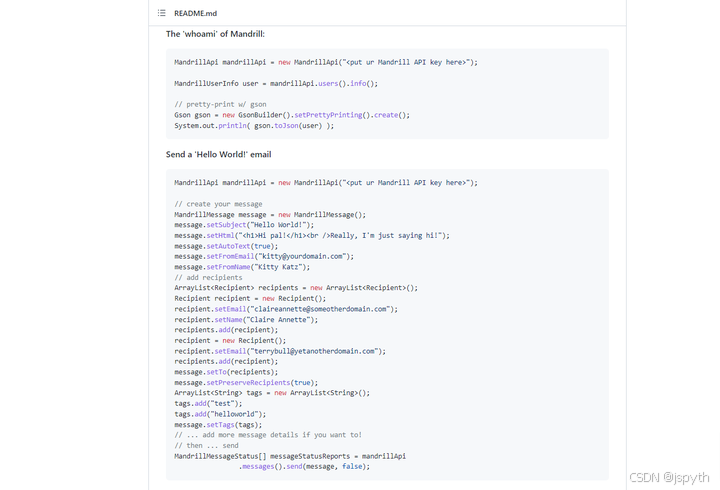The height and width of the screenshot is (490, 720).
Task: Click the setEmail claireannette@someotherdomain.com line
Action: [x=286, y=309]
